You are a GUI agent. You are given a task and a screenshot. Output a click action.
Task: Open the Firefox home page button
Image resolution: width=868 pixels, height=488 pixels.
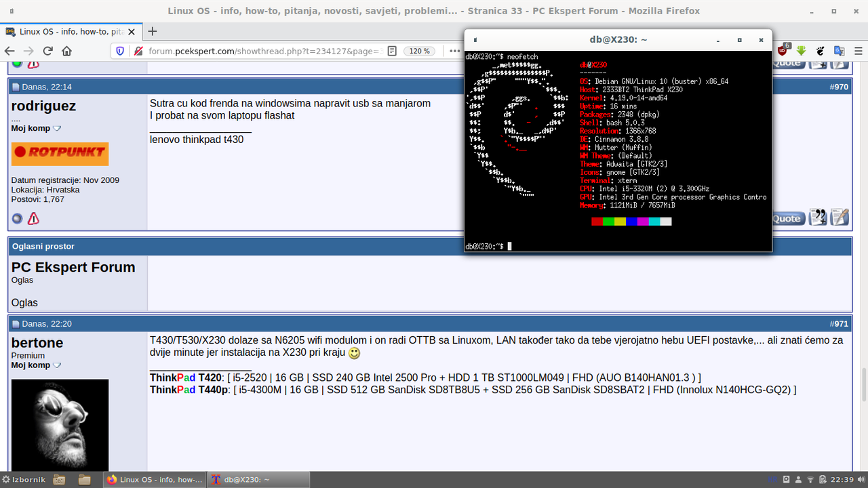[66, 51]
